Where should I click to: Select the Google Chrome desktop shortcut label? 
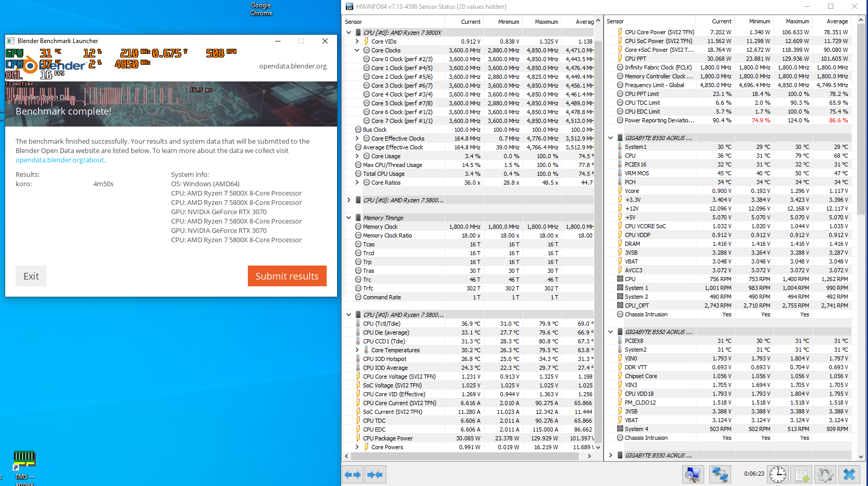pyautogui.click(x=261, y=9)
